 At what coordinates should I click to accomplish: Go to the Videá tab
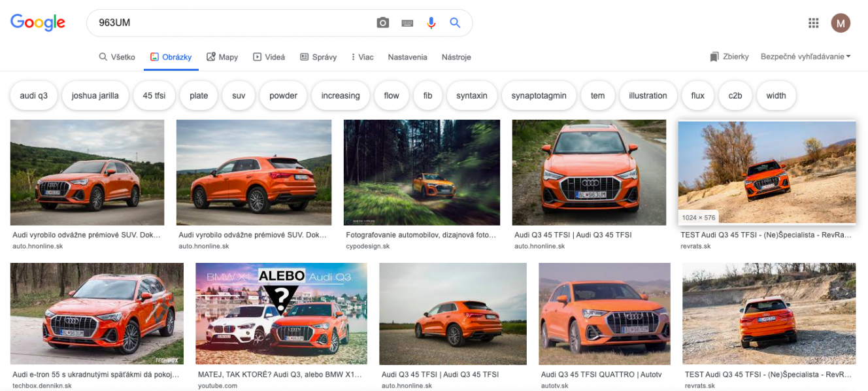point(269,57)
